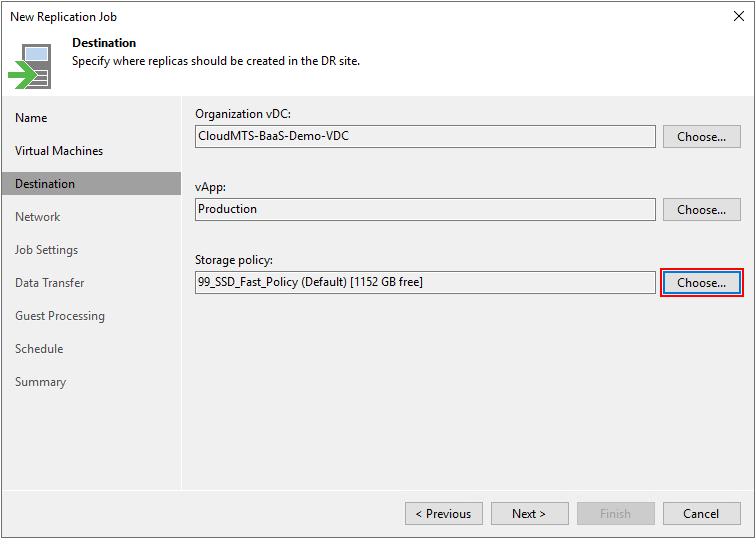756x539 pixels.
Task: Open Guest Processing step
Action: coord(60,316)
